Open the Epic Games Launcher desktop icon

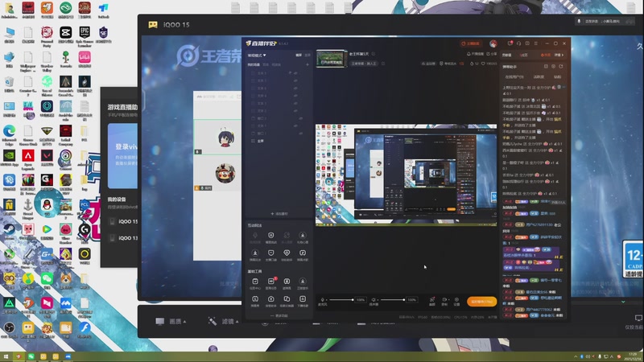pyautogui.click(x=85, y=36)
